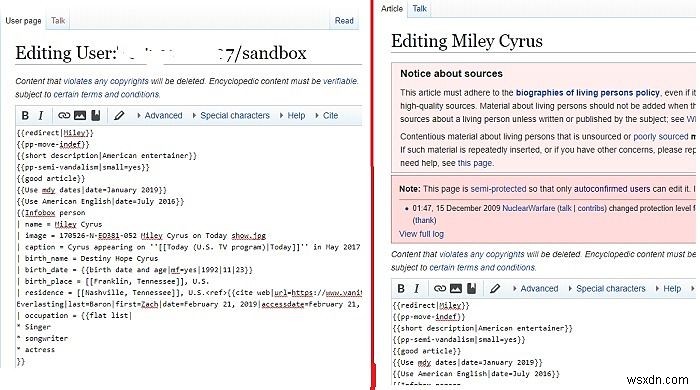Open 'certain terms and conditions' link on Miley Cyrus page
This screenshot has width=700, height=390.
482,268
